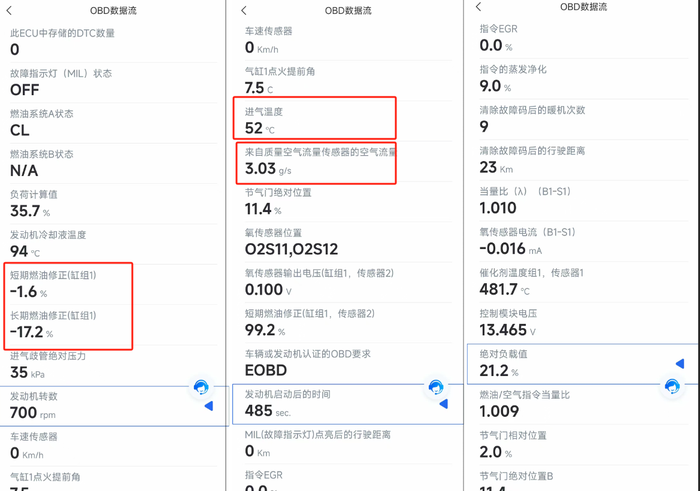Viewport: 700px width, 491px height.
Task: Tap the back arrow above 指令EGR 0.0%
Action: [479, 7]
